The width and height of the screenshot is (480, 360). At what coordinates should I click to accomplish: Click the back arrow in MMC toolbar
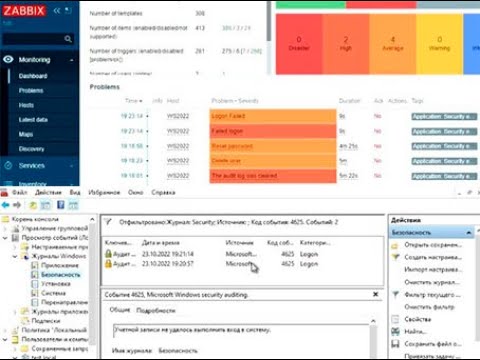tap(5, 205)
